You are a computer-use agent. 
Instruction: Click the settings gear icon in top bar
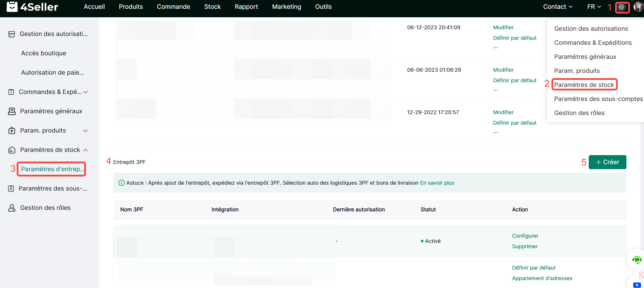pos(621,7)
